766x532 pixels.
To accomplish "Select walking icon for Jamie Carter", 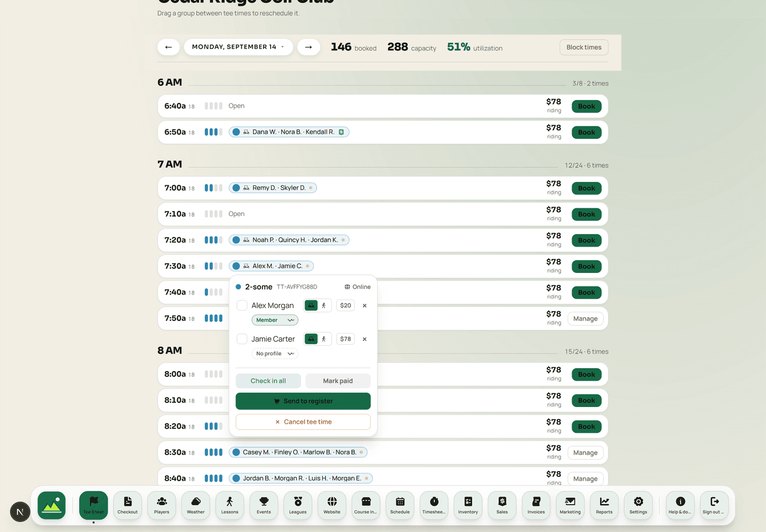I will tap(324, 339).
